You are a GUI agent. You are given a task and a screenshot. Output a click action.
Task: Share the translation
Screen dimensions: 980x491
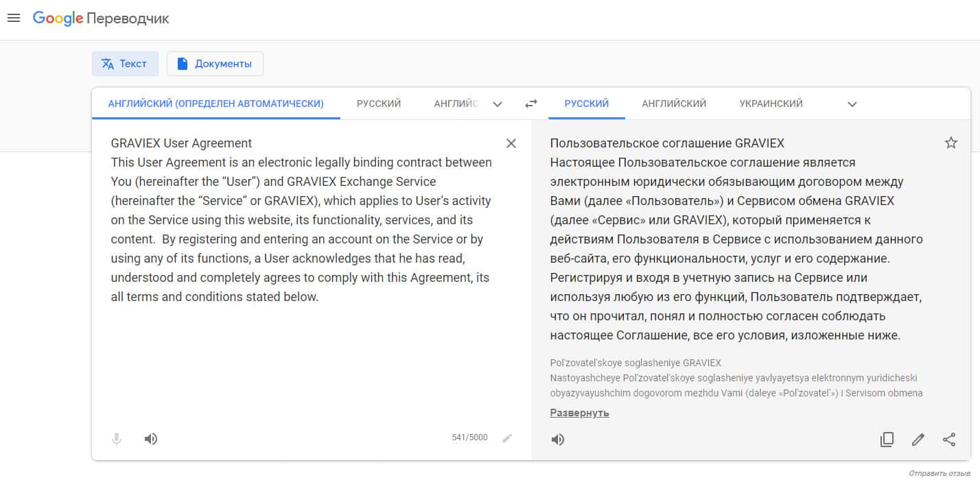pyautogui.click(x=949, y=440)
